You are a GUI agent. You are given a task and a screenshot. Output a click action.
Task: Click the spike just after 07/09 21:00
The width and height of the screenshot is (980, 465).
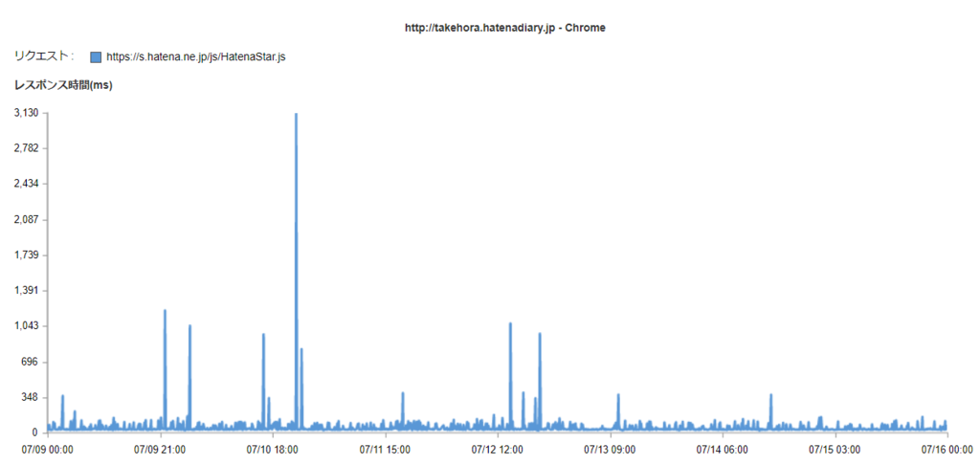pyautogui.click(x=165, y=370)
